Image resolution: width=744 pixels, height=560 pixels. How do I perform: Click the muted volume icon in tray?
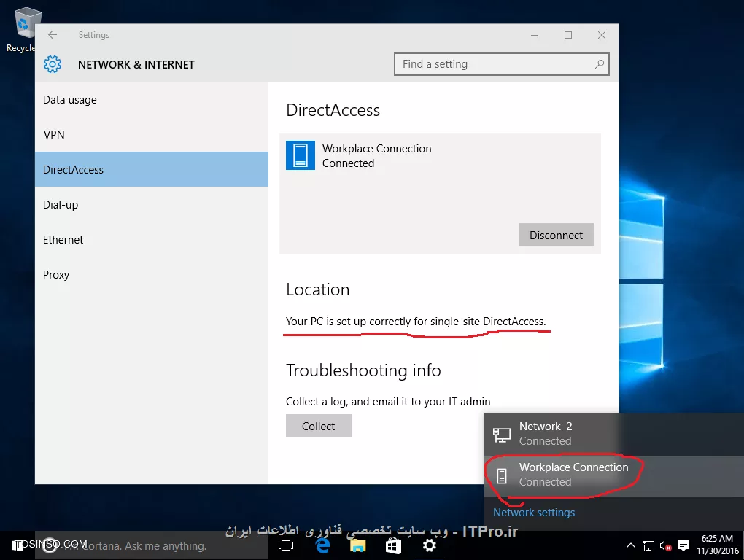(665, 545)
